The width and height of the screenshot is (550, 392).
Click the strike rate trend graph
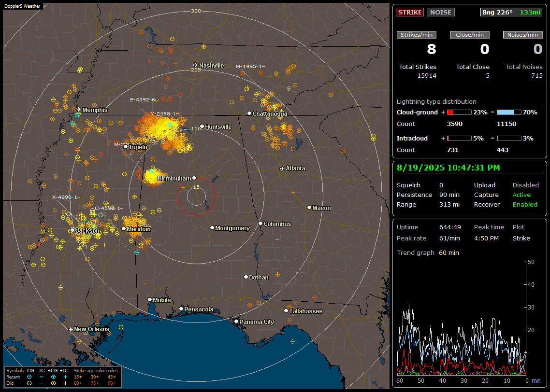(x=462, y=319)
